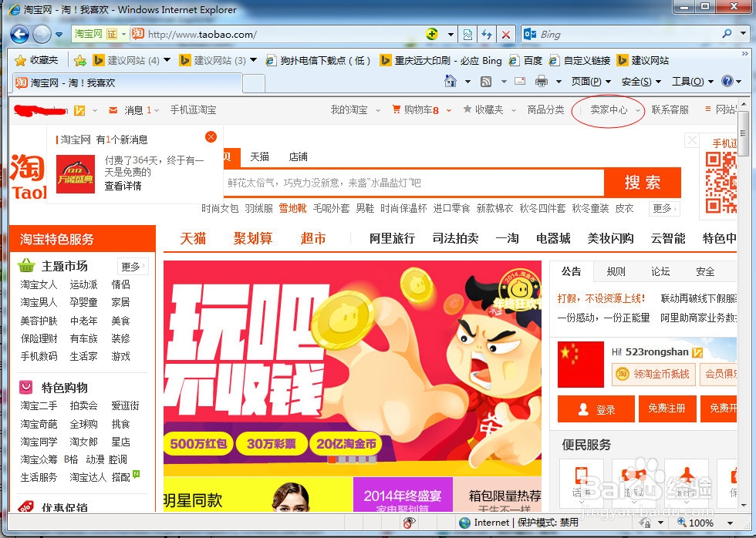The width and height of the screenshot is (756, 538).
Task: Open 消息 messages dropdown in Taobao header
Action: (133, 110)
